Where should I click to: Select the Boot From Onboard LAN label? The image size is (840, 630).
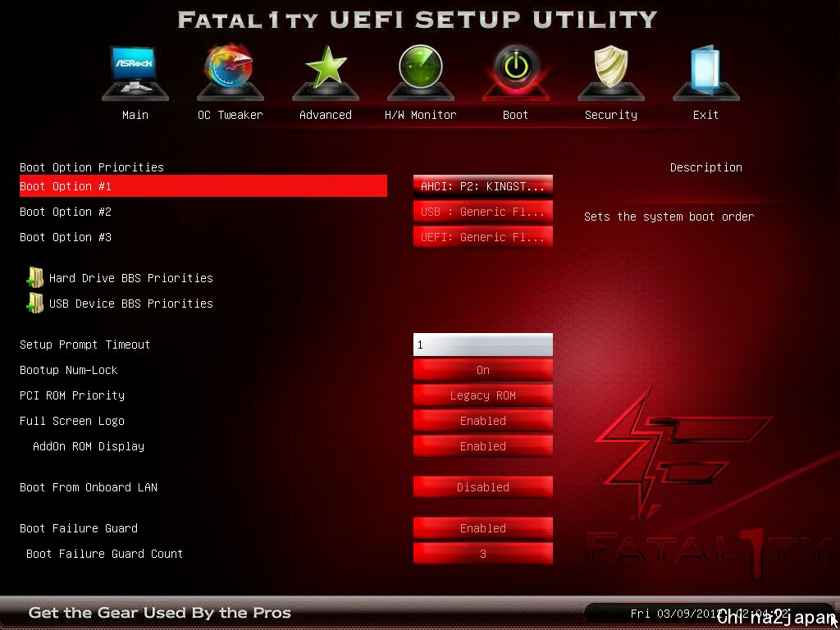tap(89, 487)
